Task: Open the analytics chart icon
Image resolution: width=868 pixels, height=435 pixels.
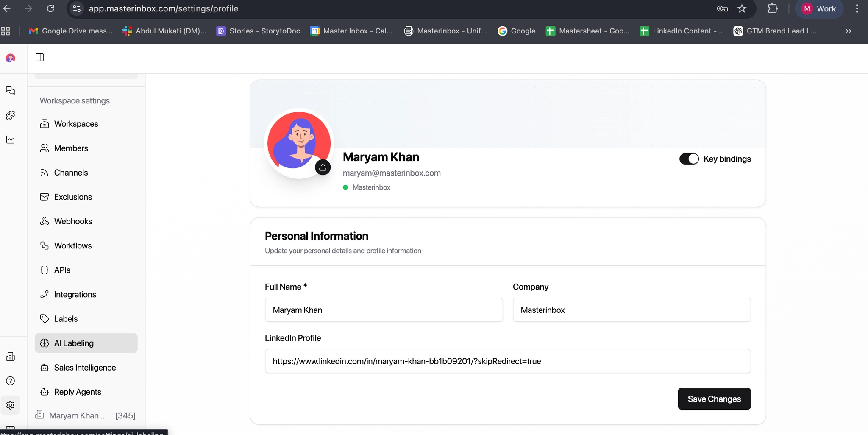Action: coord(11,139)
